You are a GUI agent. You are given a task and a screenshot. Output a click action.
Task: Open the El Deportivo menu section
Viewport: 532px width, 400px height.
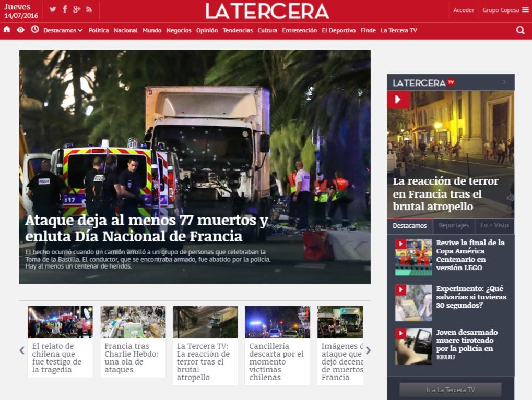pyautogui.click(x=338, y=30)
